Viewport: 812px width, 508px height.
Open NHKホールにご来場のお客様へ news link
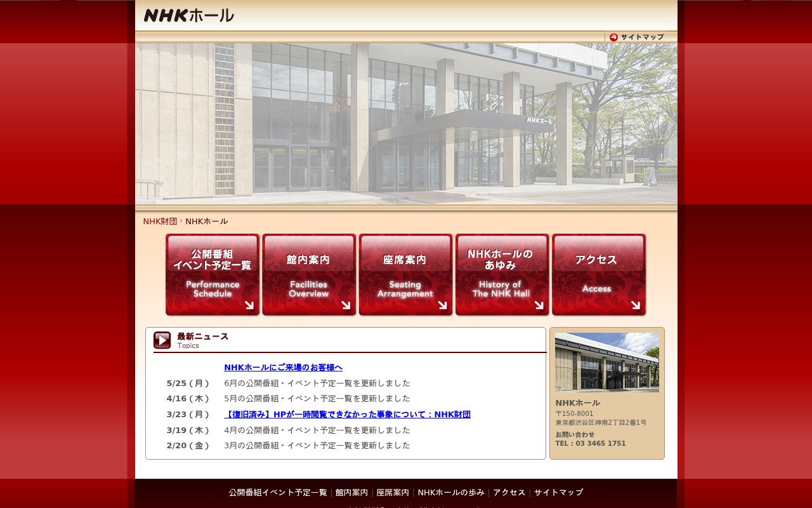tap(283, 368)
